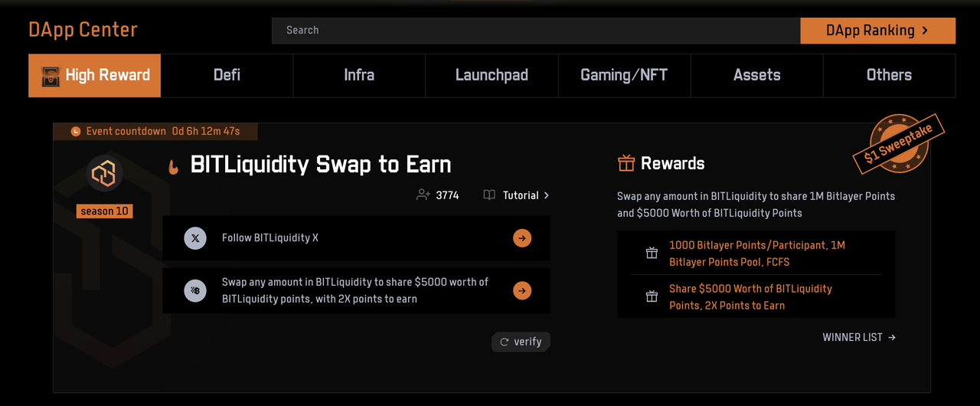The image size is (980, 406).
Task: Click the swap task coin icon
Action: pos(195,290)
